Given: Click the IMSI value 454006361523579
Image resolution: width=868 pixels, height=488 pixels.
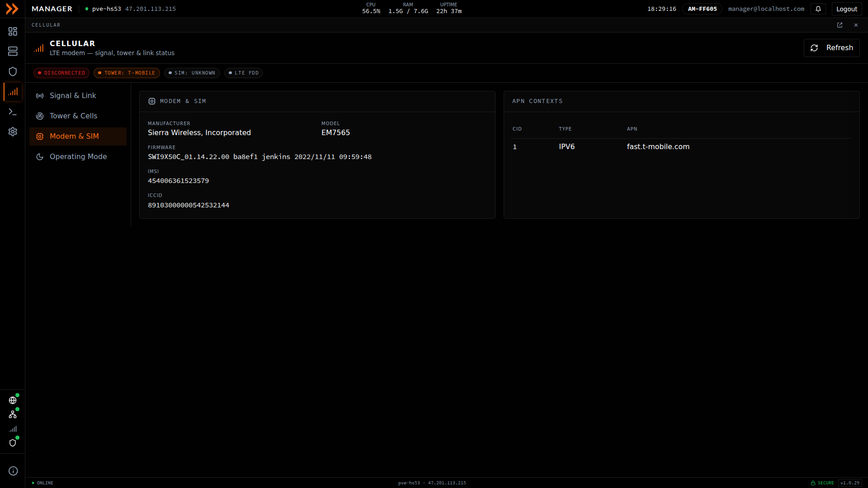Looking at the screenshot, I should click(x=178, y=181).
